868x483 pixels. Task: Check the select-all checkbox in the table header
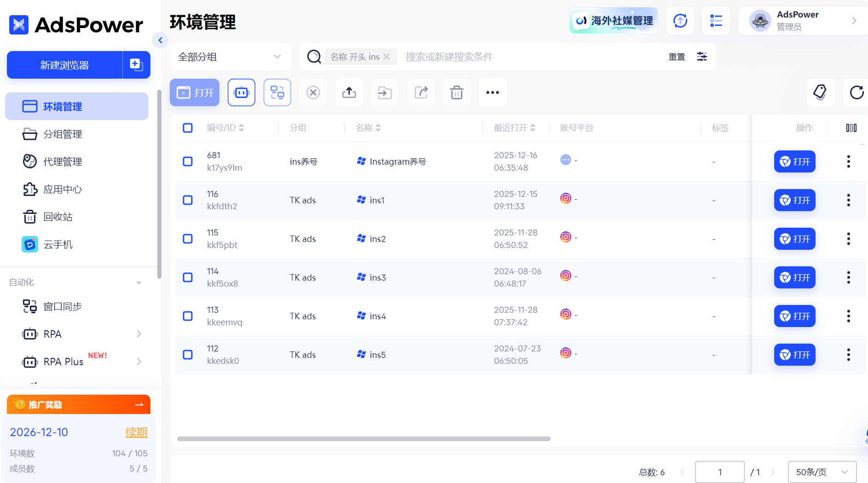pos(188,128)
